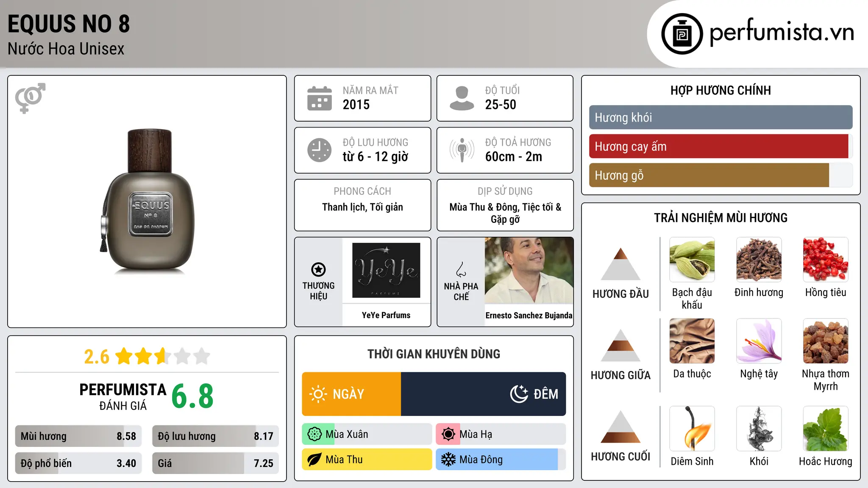Image resolution: width=868 pixels, height=488 pixels.
Task: Click the star badge icon above Thương hiệu
Action: click(318, 269)
